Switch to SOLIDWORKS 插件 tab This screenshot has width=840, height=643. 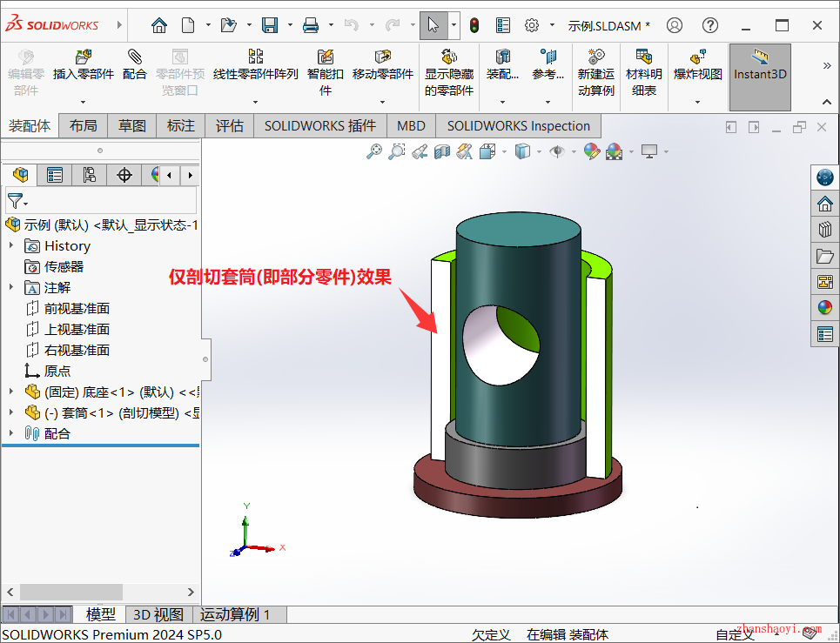point(320,126)
